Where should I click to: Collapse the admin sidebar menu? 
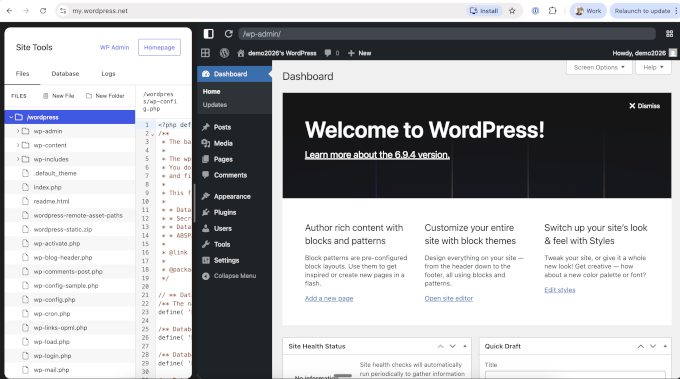[x=235, y=276]
